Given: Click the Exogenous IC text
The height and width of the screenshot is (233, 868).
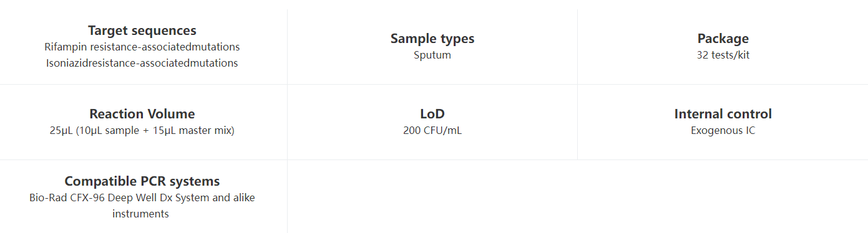Looking at the screenshot, I should click(723, 131).
